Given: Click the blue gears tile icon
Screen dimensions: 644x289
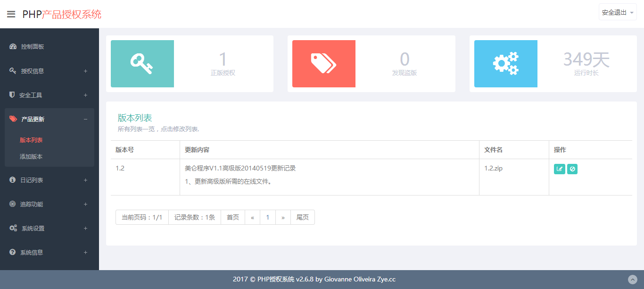Looking at the screenshot, I should 505,64.
